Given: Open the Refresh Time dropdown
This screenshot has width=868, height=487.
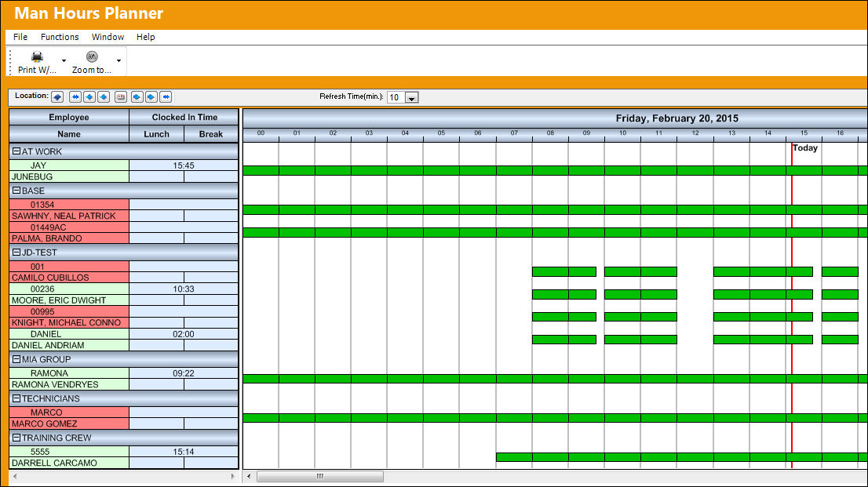Looking at the screenshot, I should 411,98.
